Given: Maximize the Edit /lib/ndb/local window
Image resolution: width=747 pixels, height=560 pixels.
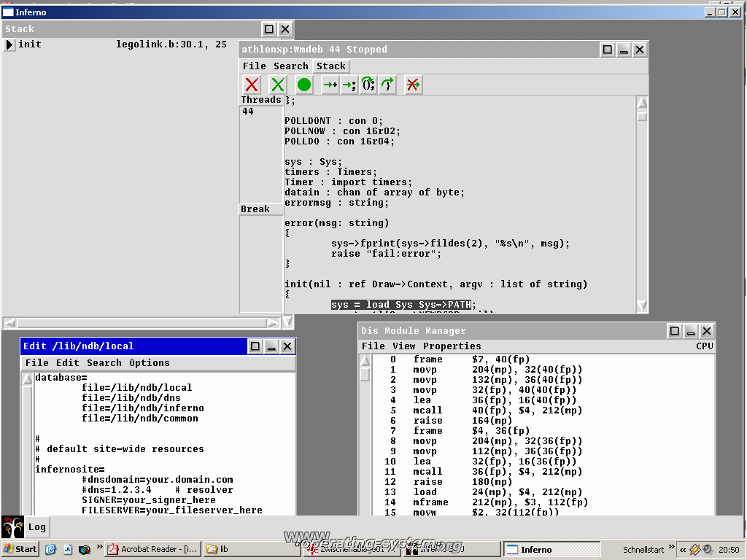Looking at the screenshot, I should point(255,346).
